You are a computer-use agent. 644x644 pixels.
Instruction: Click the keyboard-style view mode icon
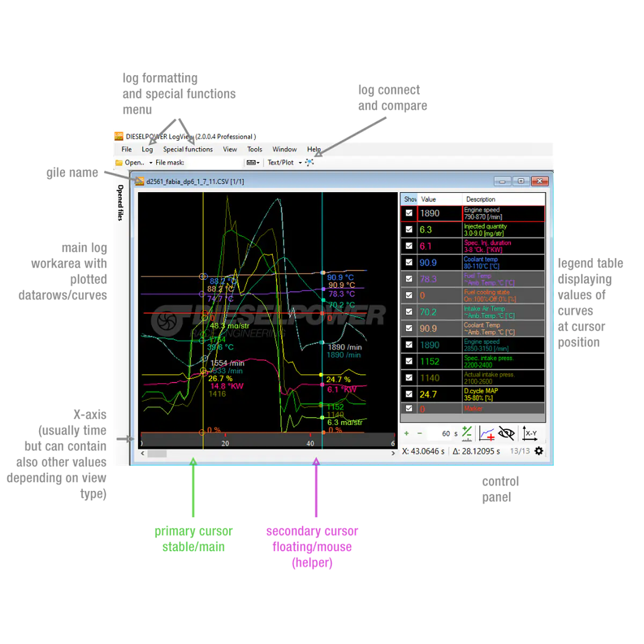point(251,163)
